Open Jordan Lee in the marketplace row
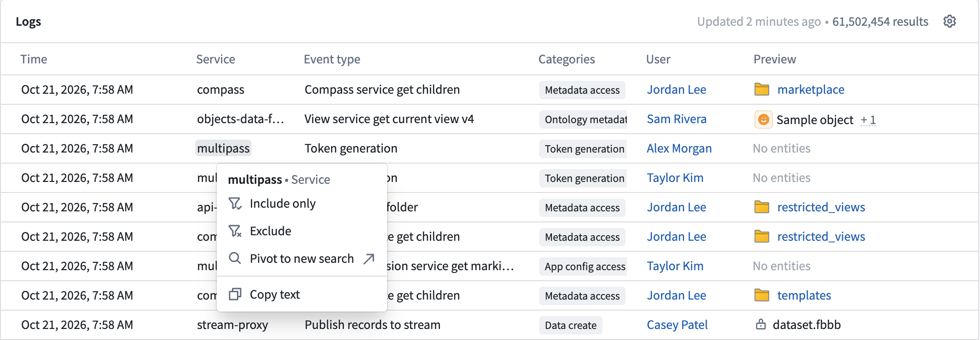This screenshot has height=340, width=980. [x=676, y=90]
